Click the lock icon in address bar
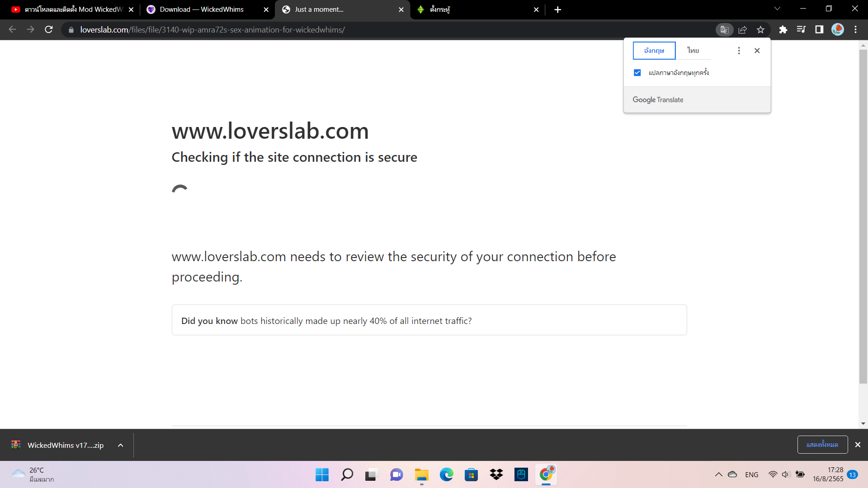 [x=71, y=30]
